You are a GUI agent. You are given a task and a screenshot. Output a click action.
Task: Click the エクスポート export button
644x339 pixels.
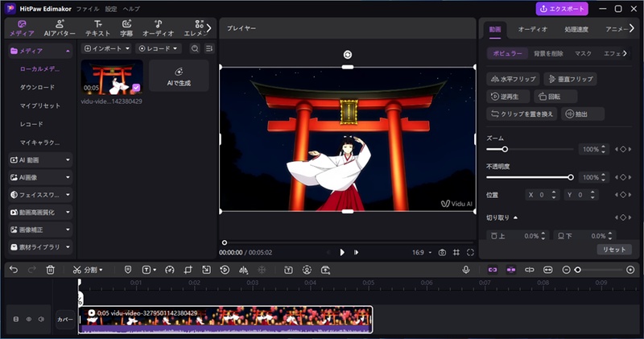561,9
